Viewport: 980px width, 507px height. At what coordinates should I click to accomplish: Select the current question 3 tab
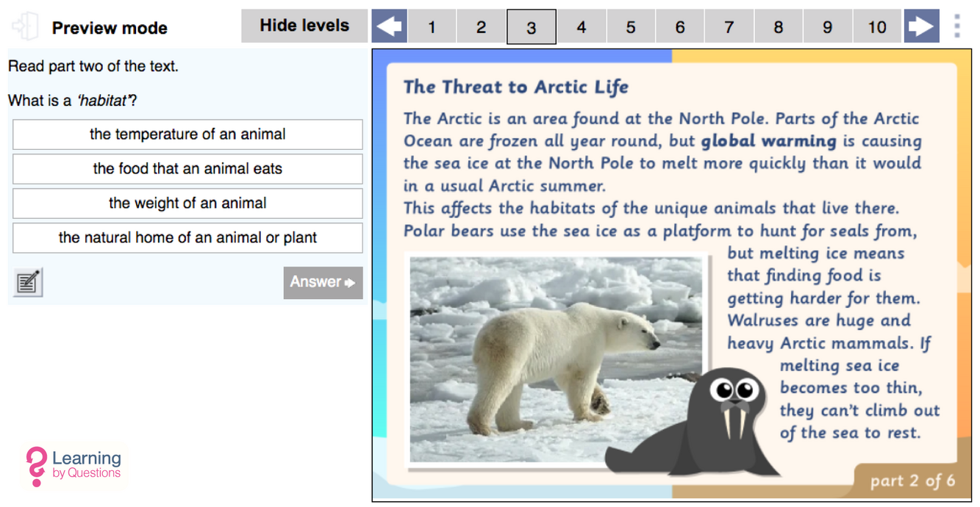531,27
